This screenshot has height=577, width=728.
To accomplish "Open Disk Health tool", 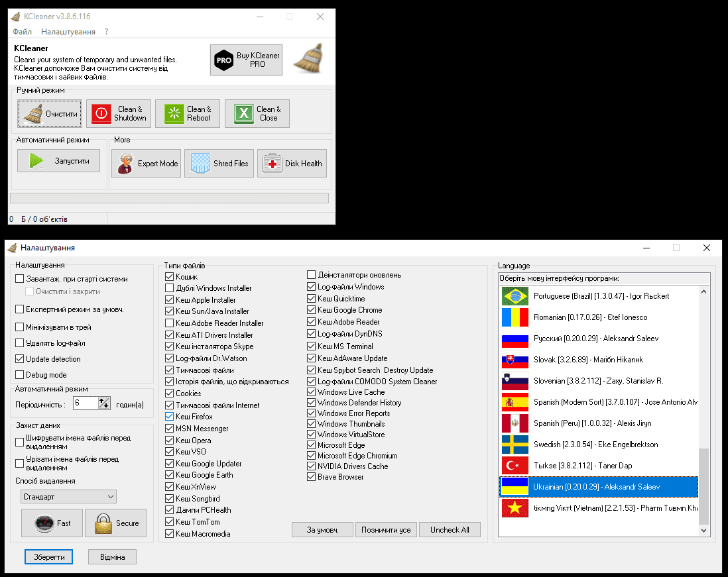I will tap(292, 163).
